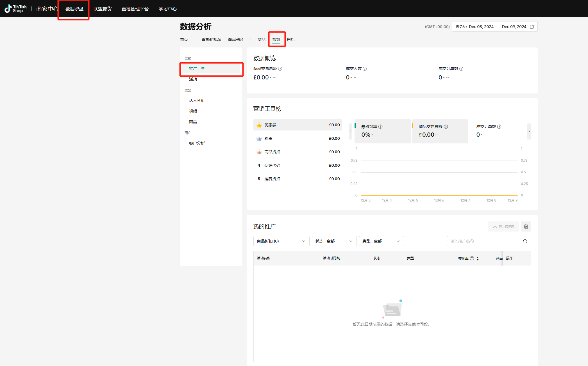Open 联盟带货 in top navigation
588x366 pixels.
(103, 9)
